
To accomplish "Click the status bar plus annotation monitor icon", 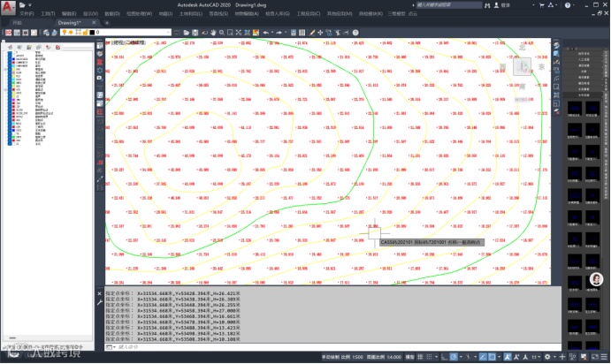I will coord(561,357).
